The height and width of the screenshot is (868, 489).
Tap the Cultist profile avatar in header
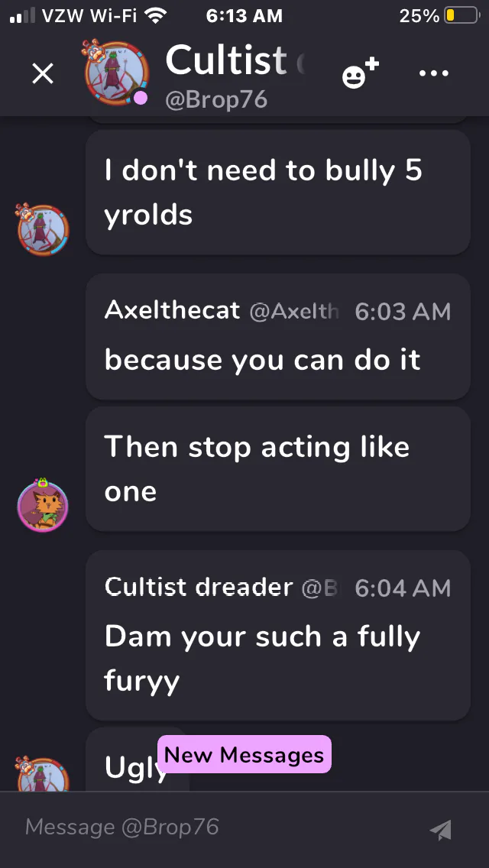pyautogui.click(x=115, y=72)
